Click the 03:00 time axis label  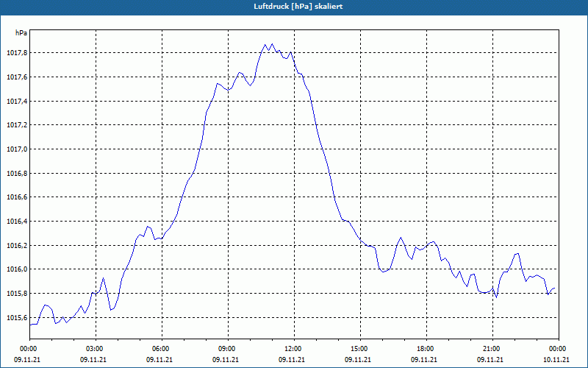(x=96, y=349)
